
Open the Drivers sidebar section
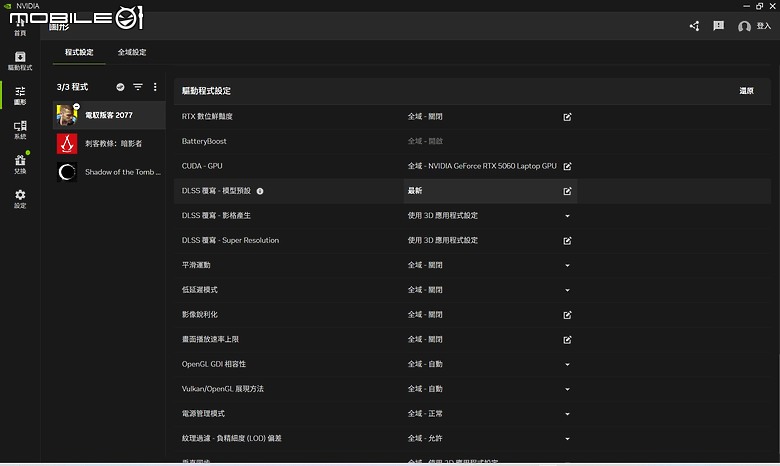pyautogui.click(x=20, y=61)
